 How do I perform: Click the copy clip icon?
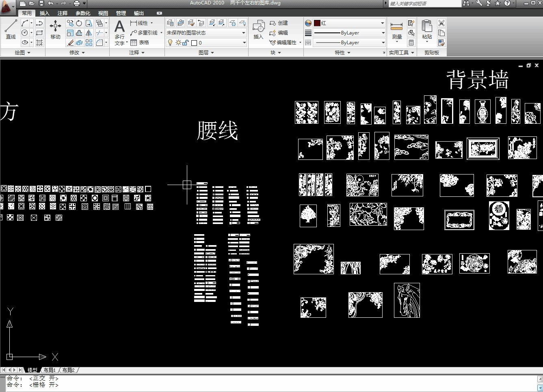pyautogui.click(x=441, y=33)
